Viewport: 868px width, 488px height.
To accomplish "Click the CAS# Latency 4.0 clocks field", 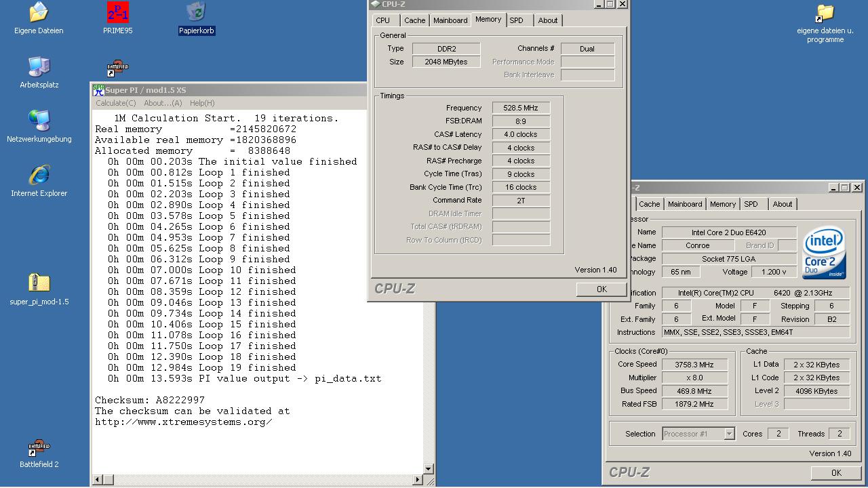I will click(521, 134).
